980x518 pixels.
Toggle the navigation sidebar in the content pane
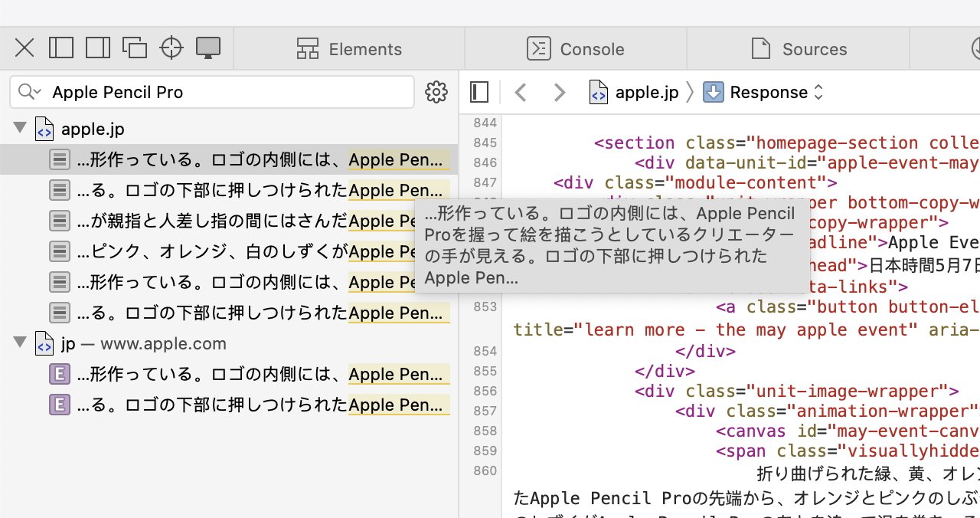coord(479,92)
